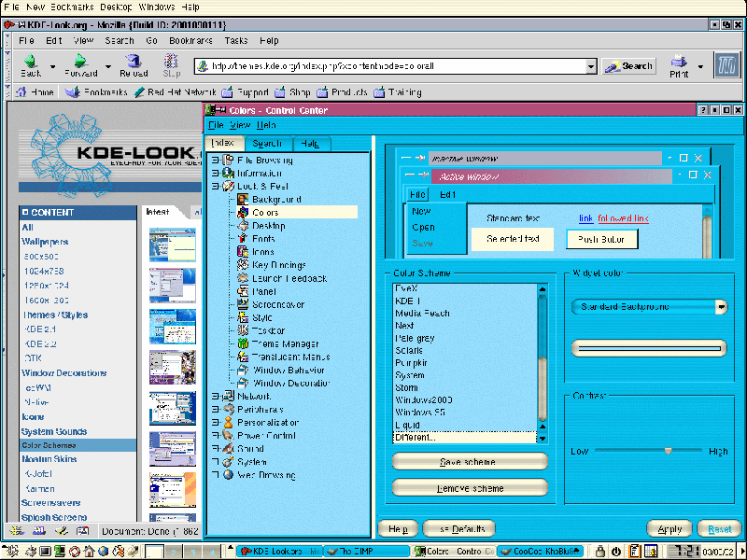
Task: Open Theme Manager module icon
Action: pos(243,343)
